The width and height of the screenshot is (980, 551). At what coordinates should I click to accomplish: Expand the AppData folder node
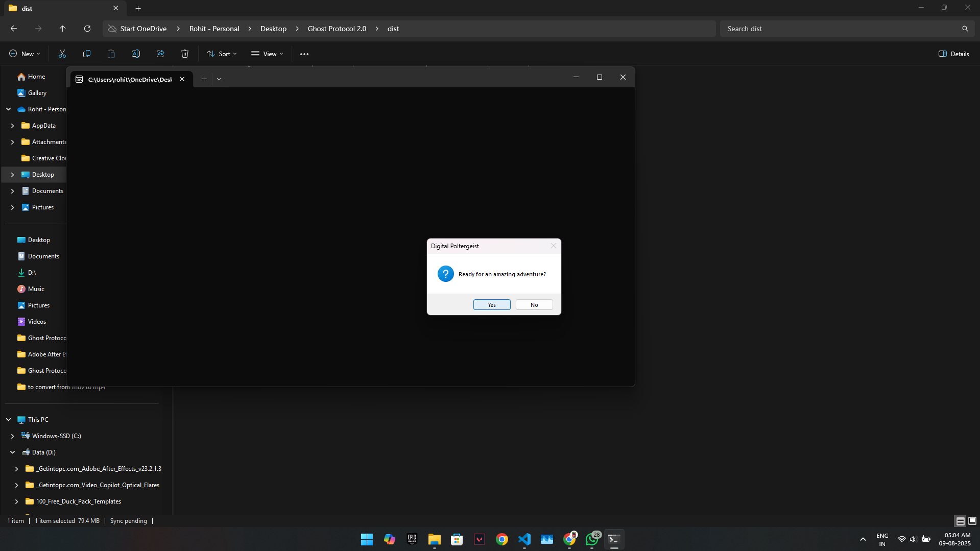pos(13,126)
